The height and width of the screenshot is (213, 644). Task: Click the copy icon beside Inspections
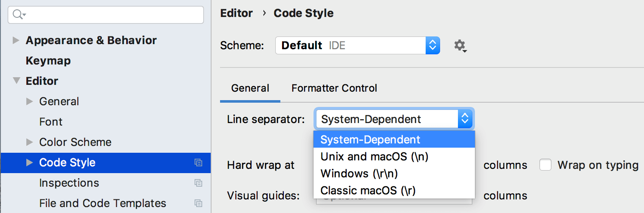click(x=198, y=183)
